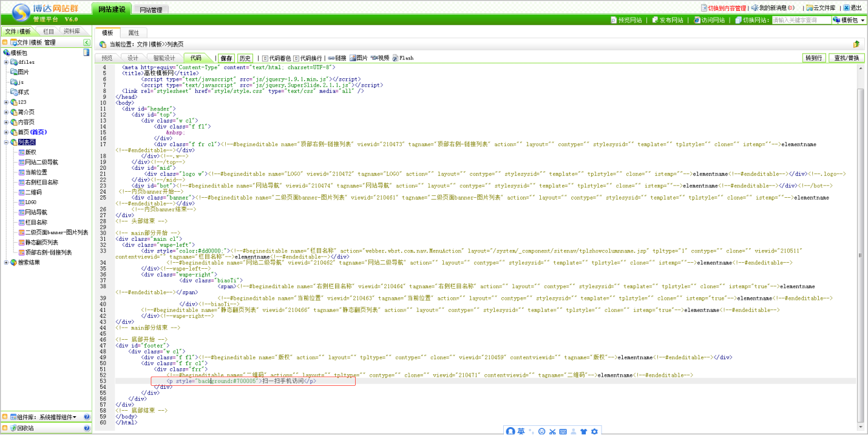Image resolution: width=868 pixels, height=435 pixels.
Task: Open the 模板包 dropdown in top bar
Action: point(849,20)
